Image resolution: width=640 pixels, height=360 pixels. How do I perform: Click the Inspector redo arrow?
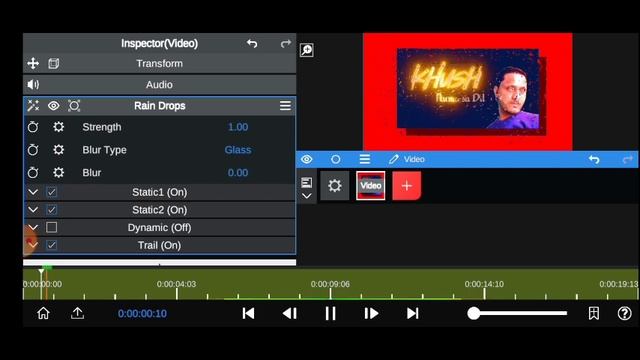click(x=286, y=43)
